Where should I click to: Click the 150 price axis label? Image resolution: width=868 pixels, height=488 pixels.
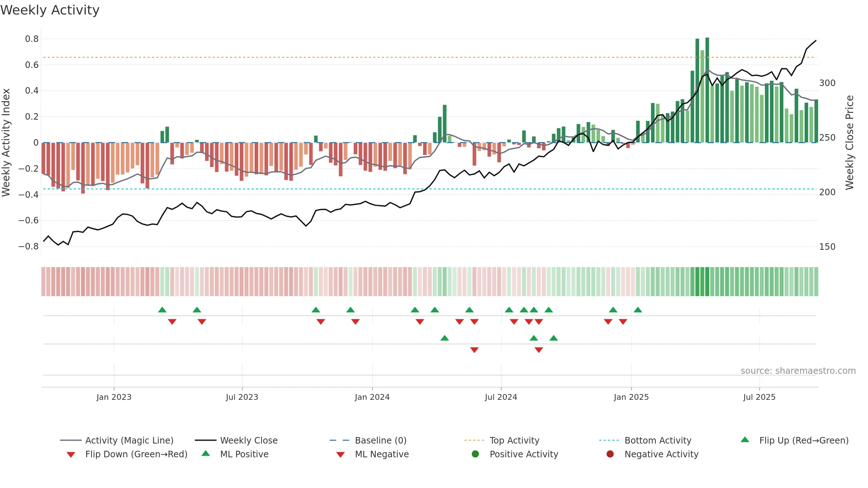point(827,247)
